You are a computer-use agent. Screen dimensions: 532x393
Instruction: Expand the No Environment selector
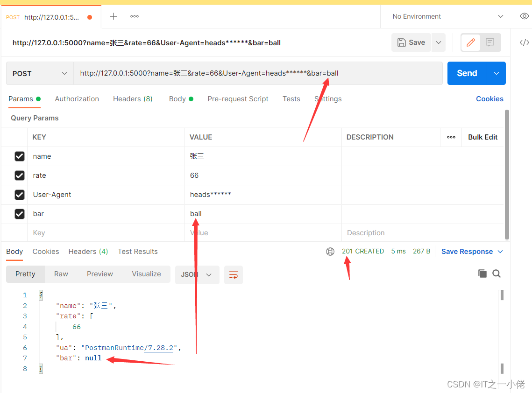[x=447, y=16]
